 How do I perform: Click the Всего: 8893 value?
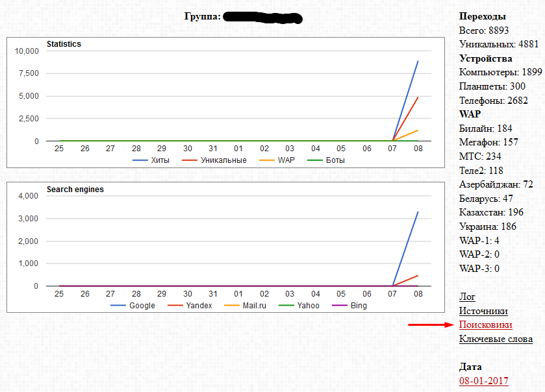pyautogui.click(x=484, y=31)
